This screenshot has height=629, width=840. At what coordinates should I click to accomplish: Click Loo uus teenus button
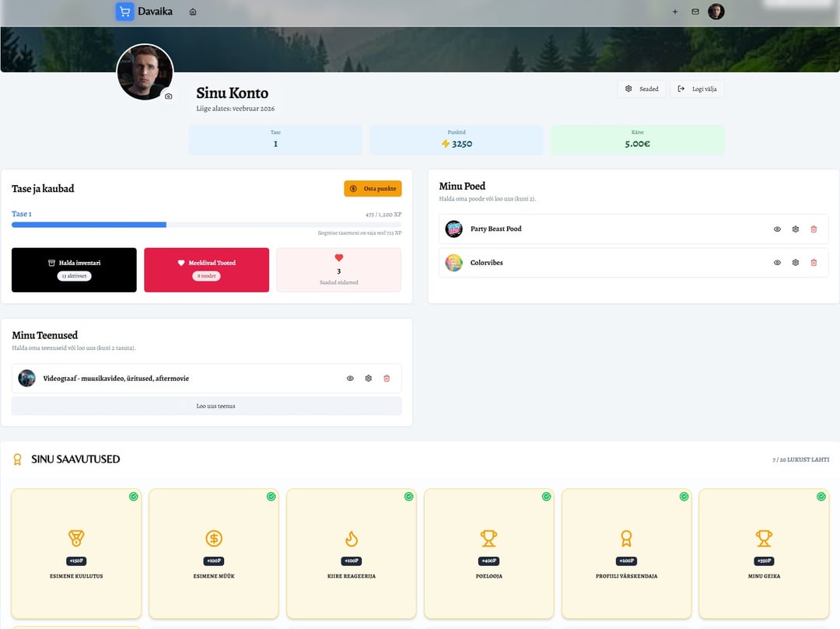[206, 406]
